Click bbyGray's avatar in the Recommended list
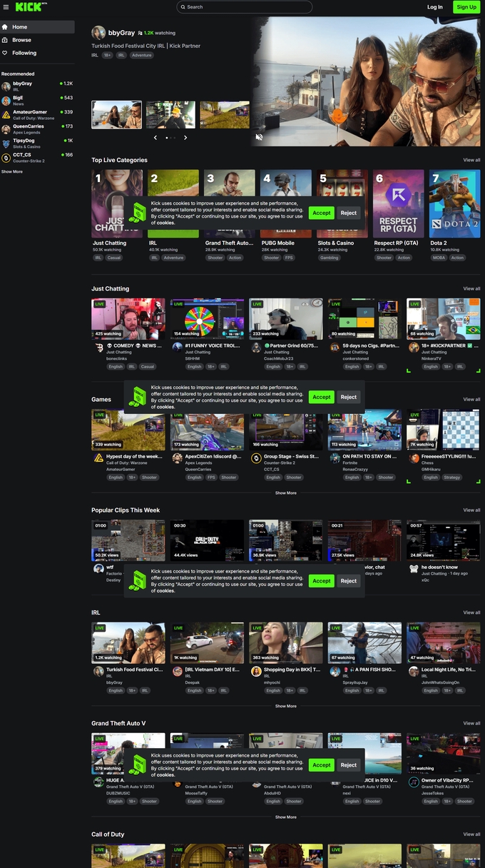 point(6,86)
